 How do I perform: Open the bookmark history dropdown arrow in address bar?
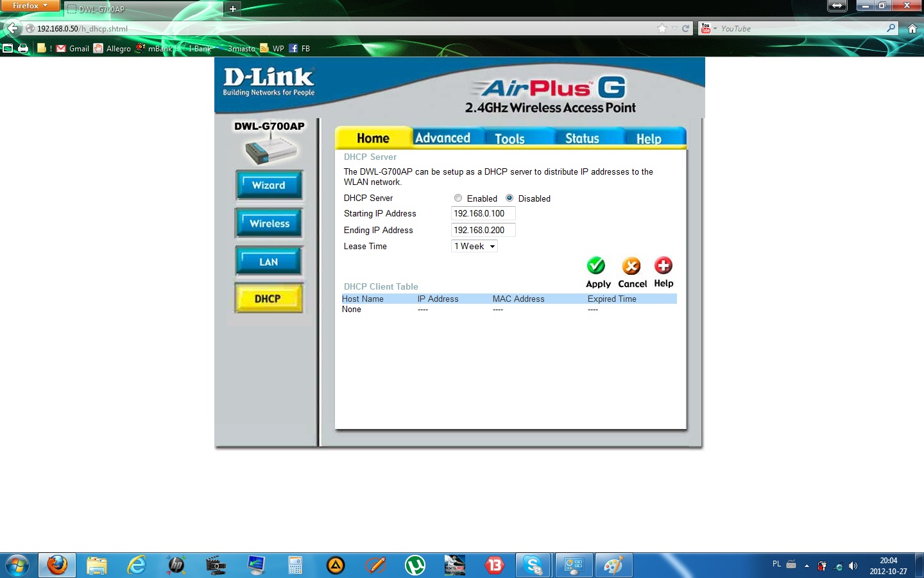[674, 28]
